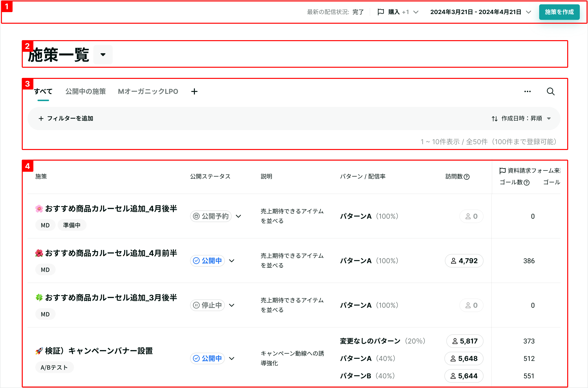Click the 公開予約 status badge
Image resolution: width=588 pixels, height=388 pixels.
click(x=211, y=216)
